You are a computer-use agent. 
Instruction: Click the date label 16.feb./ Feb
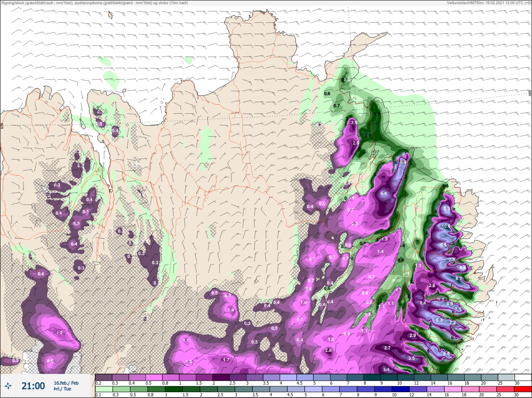pyautogui.click(x=66, y=383)
